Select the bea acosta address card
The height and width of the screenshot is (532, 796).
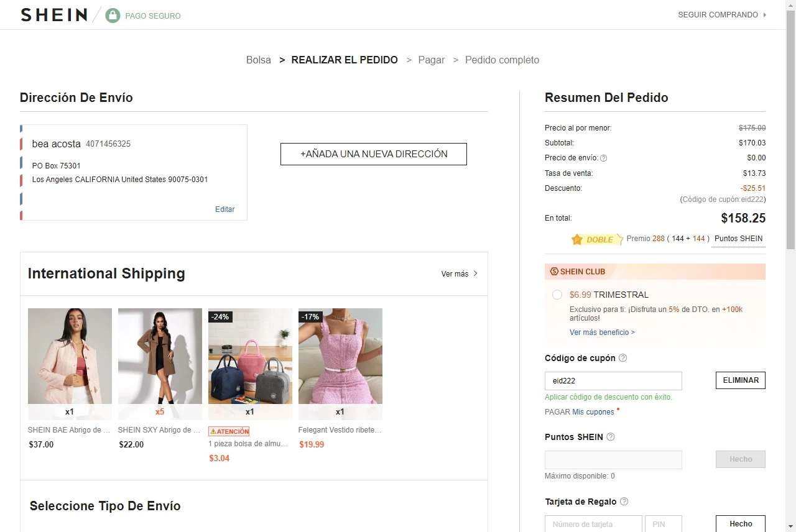134,172
